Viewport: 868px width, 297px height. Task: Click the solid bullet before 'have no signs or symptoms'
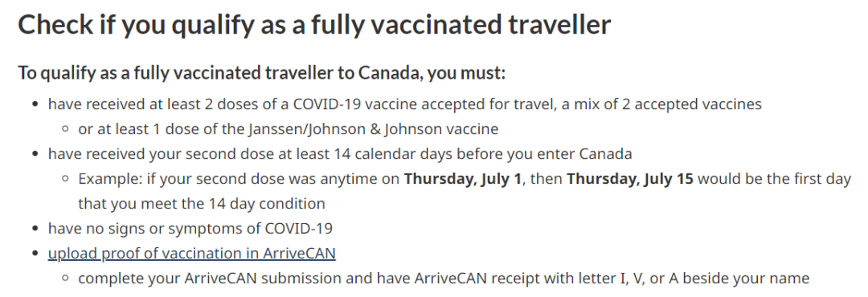point(36,229)
